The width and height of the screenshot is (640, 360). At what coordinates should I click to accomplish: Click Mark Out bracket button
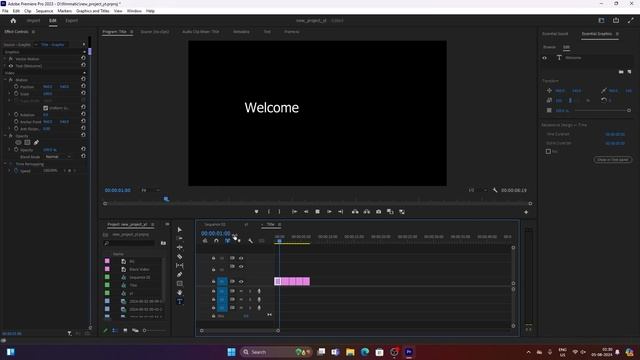point(280,212)
